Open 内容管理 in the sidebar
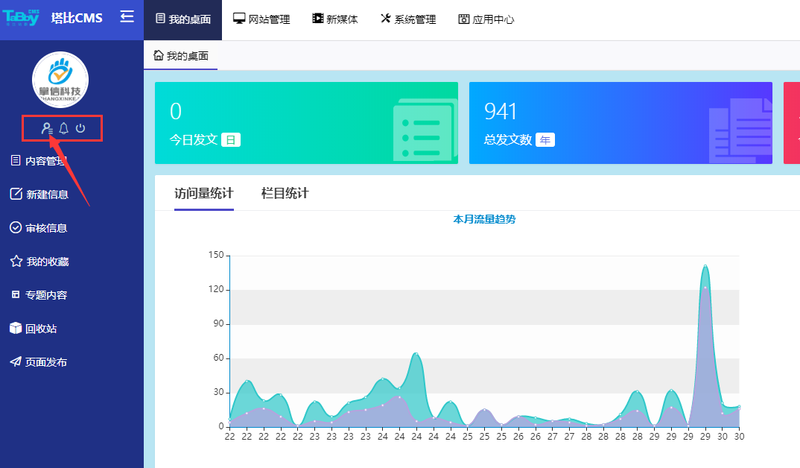Screen dimensions: 800x468 tap(38, 161)
